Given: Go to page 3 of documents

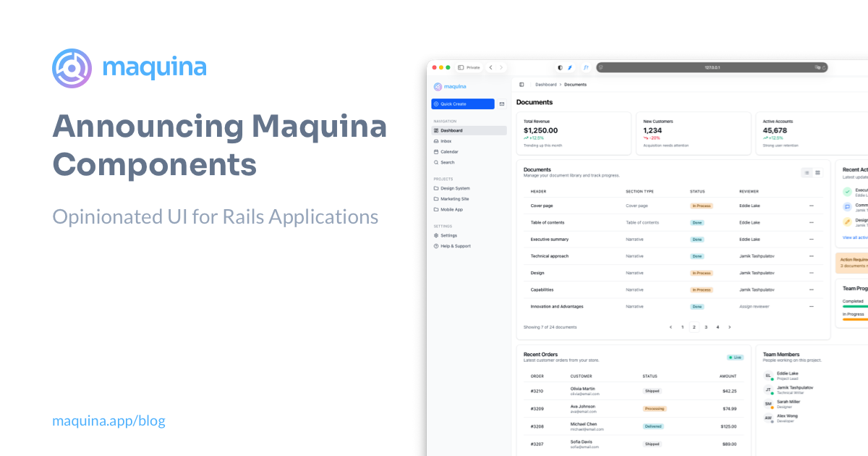Looking at the screenshot, I should click(x=706, y=327).
